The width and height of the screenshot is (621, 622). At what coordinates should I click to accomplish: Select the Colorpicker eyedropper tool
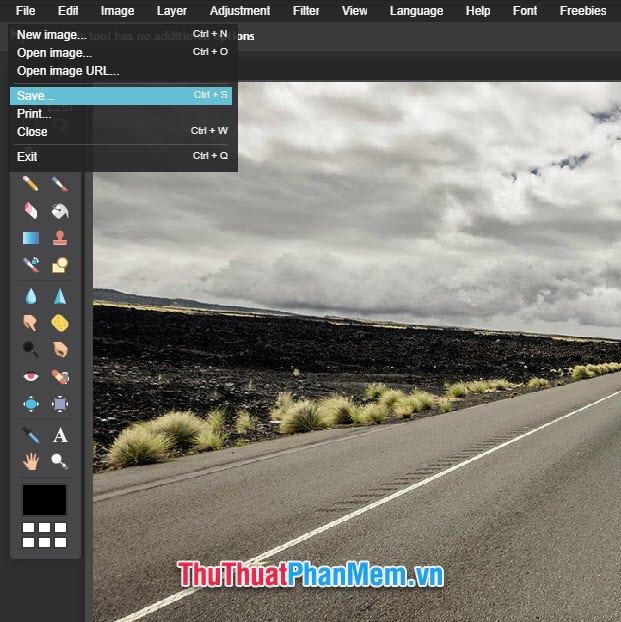tap(31, 435)
